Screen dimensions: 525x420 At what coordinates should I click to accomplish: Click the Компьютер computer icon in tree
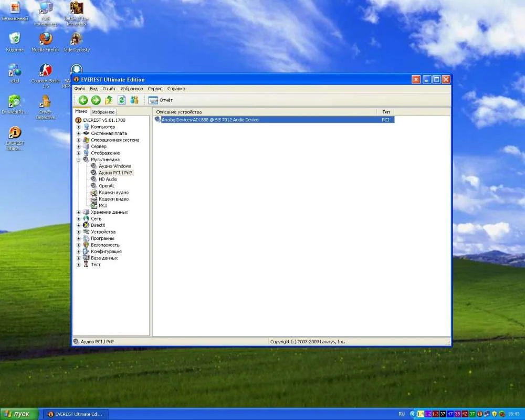(86, 127)
